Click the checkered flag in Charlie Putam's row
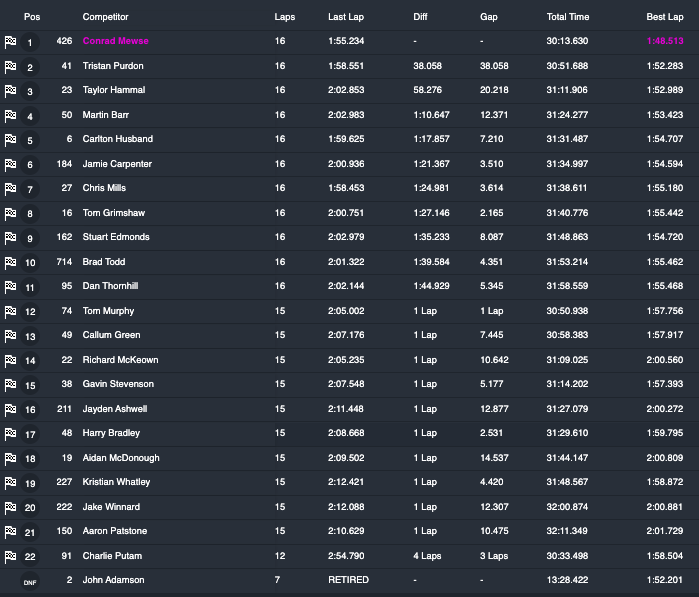 (x=10, y=557)
